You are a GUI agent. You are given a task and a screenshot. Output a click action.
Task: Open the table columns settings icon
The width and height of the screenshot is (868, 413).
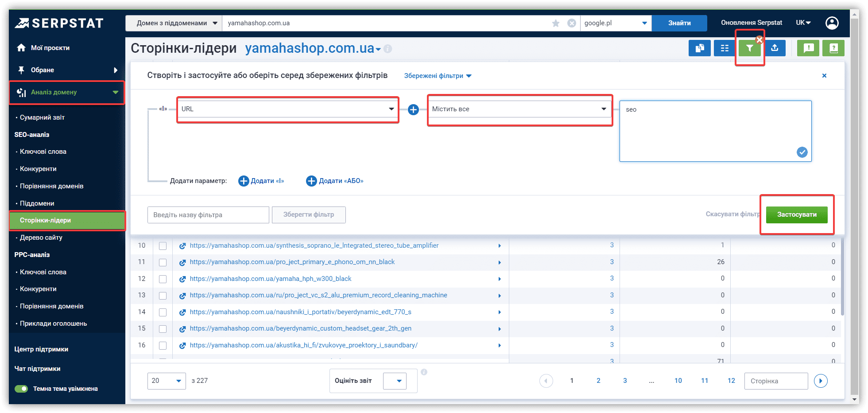tap(725, 48)
